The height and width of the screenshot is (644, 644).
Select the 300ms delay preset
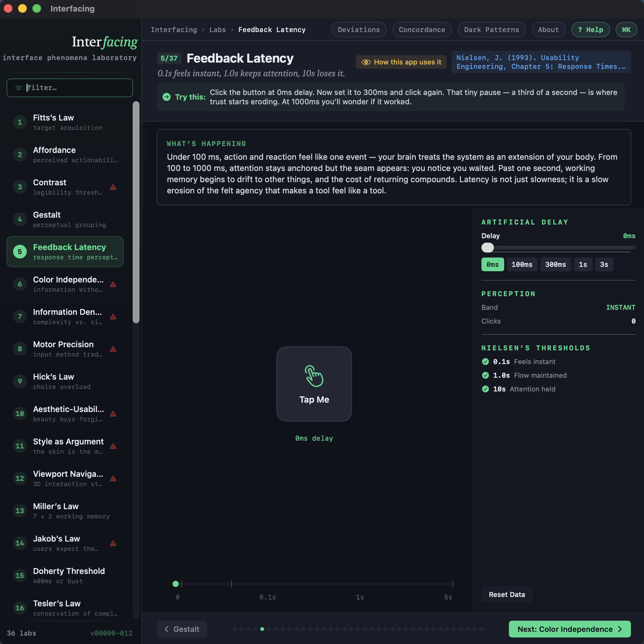click(555, 264)
